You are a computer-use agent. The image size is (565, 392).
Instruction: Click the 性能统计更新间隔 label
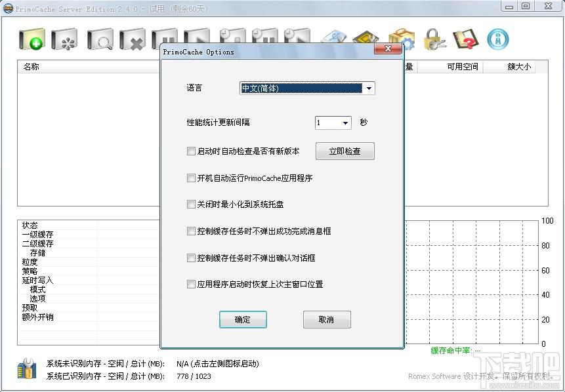click(x=218, y=123)
